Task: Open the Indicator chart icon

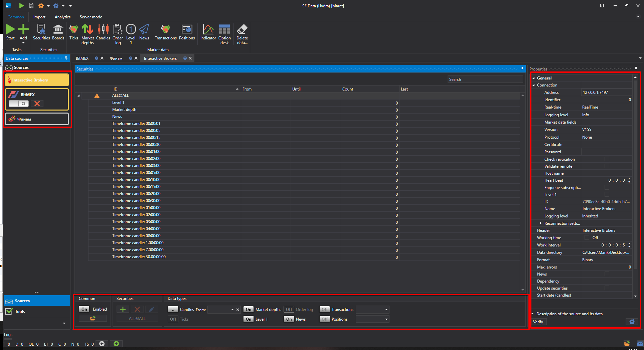Action: coord(208,29)
